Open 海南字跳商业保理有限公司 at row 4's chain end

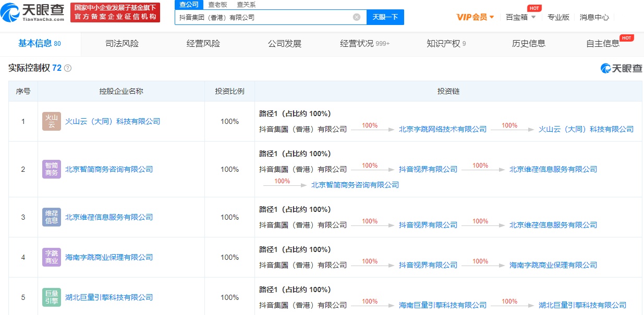(x=553, y=265)
